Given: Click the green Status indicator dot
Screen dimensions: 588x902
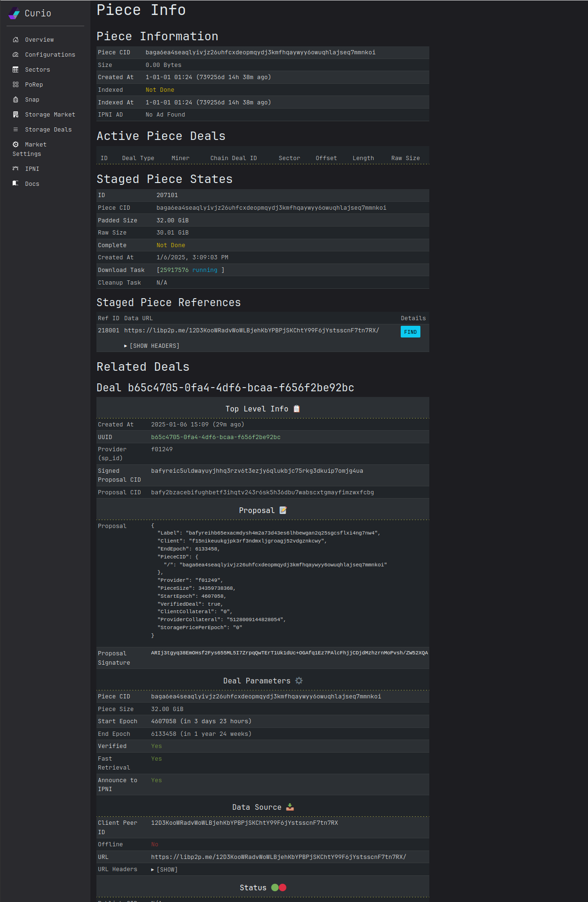Looking at the screenshot, I should pos(275,887).
